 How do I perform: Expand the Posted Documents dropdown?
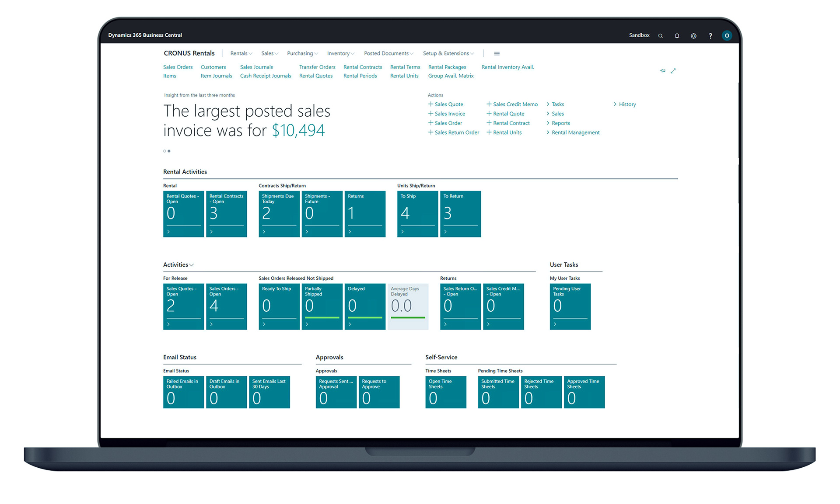(x=388, y=53)
